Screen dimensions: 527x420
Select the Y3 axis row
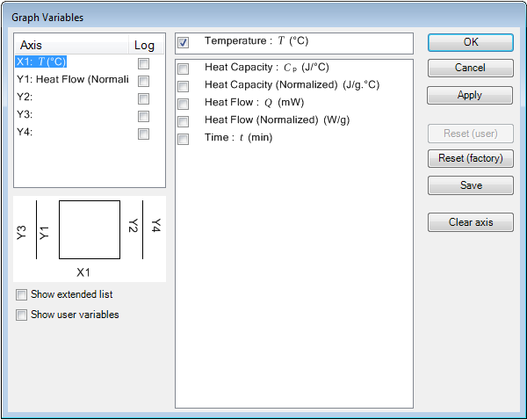coord(73,115)
